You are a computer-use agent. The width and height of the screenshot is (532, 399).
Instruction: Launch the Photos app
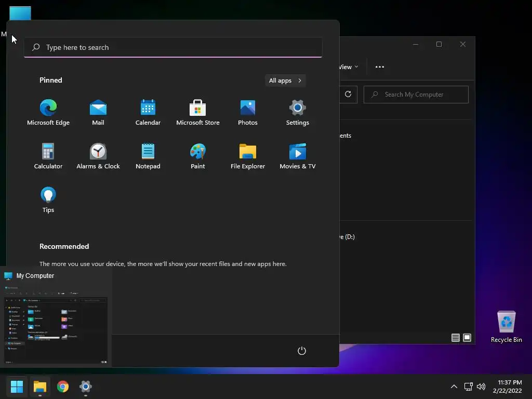pyautogui.click(x=248, y=112)
